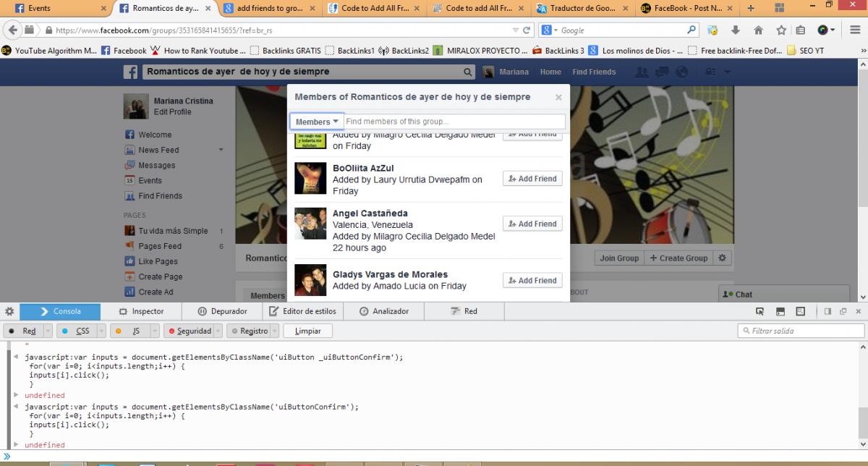Add BoOliita AzZul as friend

532,179
